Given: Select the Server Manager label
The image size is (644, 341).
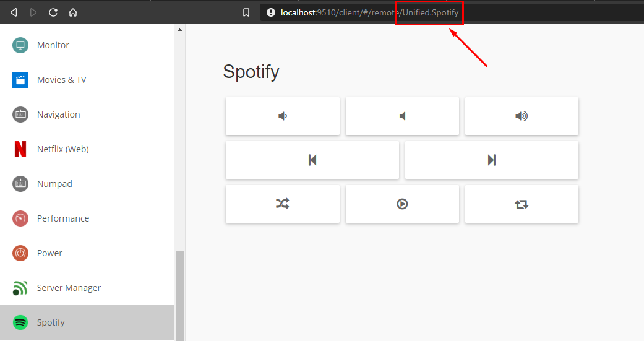Looking at the screenshot, I should tap(69, 288).
